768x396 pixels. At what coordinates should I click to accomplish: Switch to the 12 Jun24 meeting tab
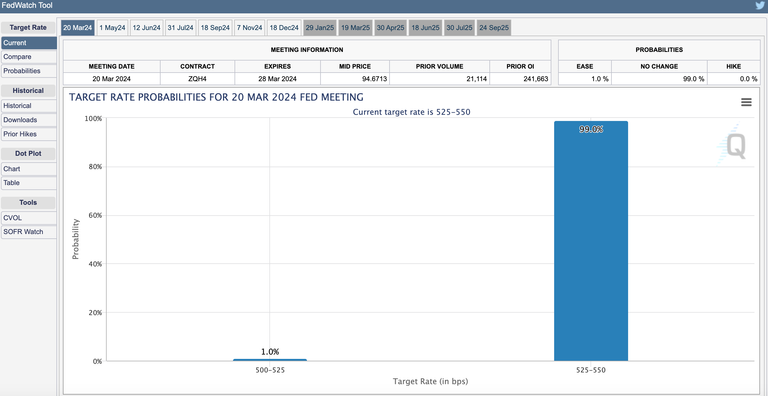tap(146, 28)
